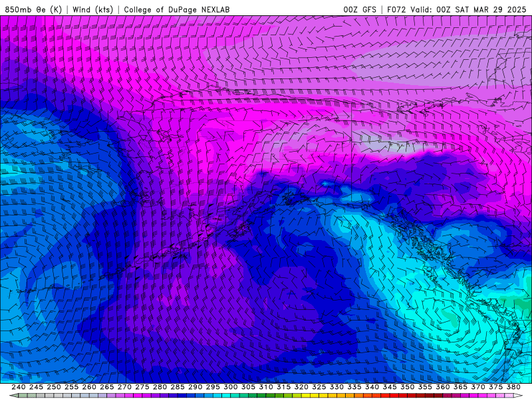Click the 375 value on the color scale
The height and width of the screenshot is (399, 532).
coord(495,387)
